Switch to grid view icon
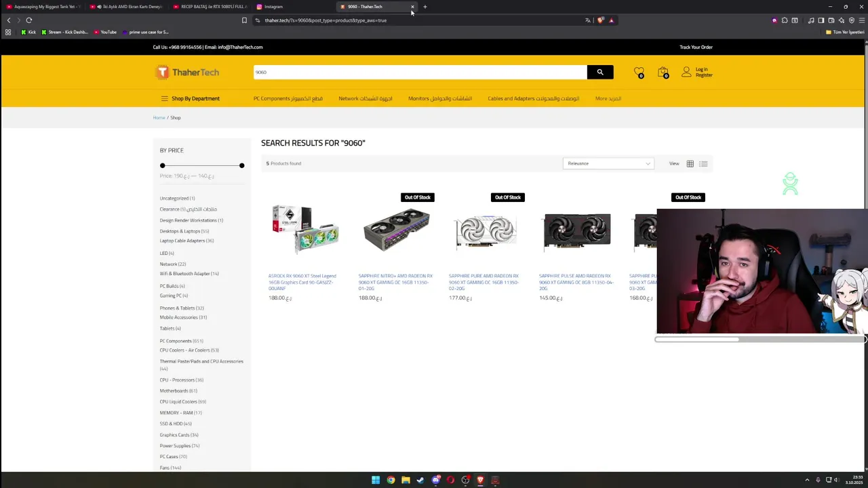 [x=690, y=163]
